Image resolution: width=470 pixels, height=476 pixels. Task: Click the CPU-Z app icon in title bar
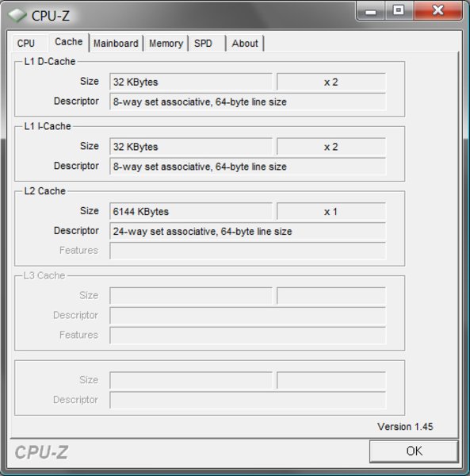[x=17, y=15]
